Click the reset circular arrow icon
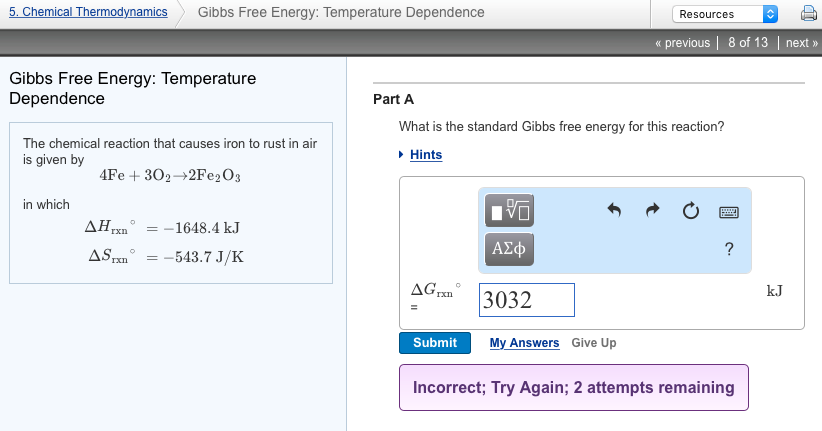 (690, 211)
